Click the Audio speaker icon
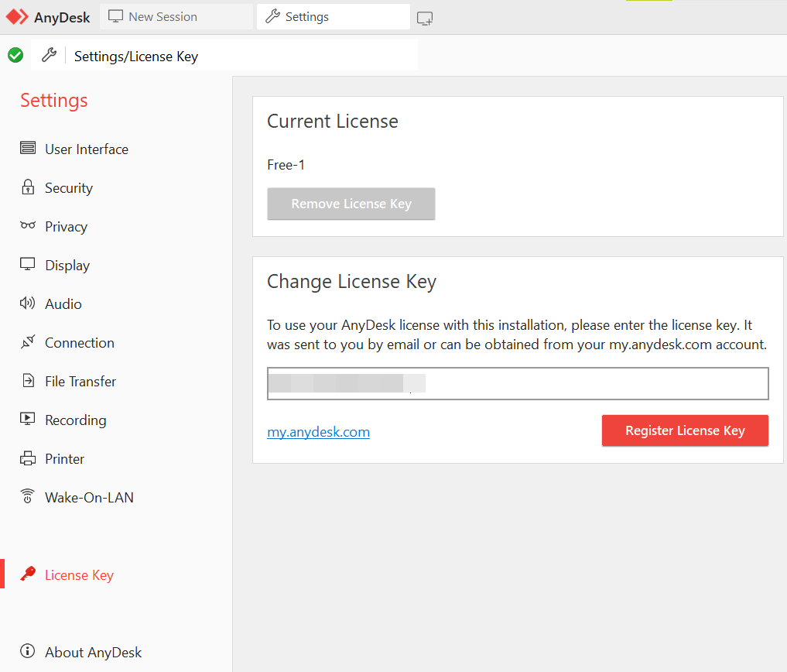 (x=28, y=303)
